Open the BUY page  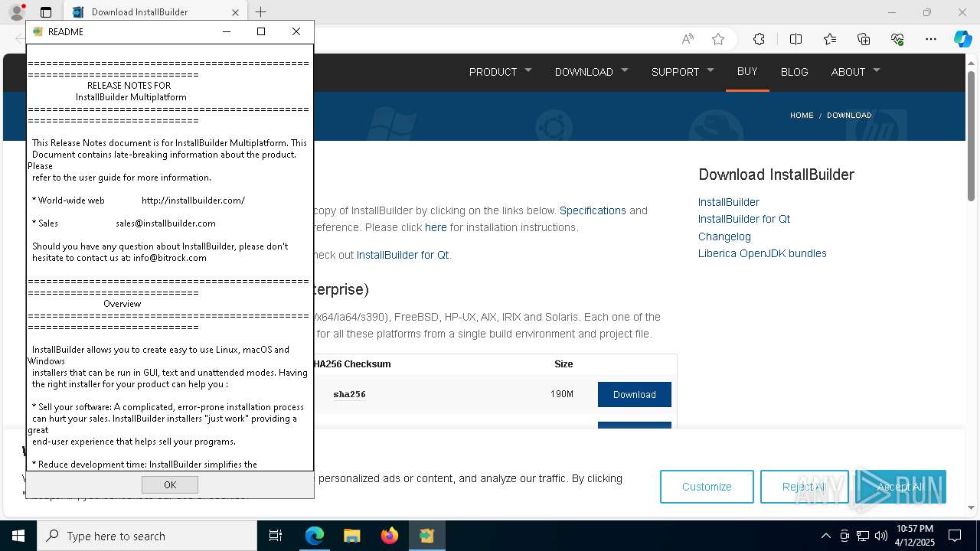[747, 71]
